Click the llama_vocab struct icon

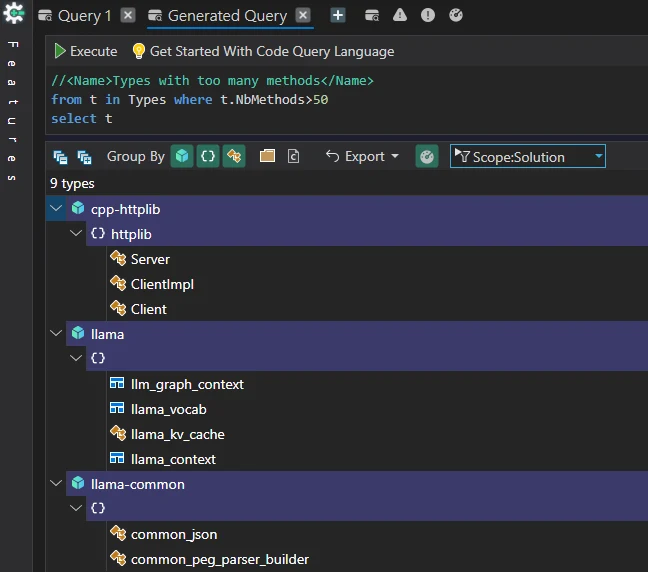pos(117,408)
